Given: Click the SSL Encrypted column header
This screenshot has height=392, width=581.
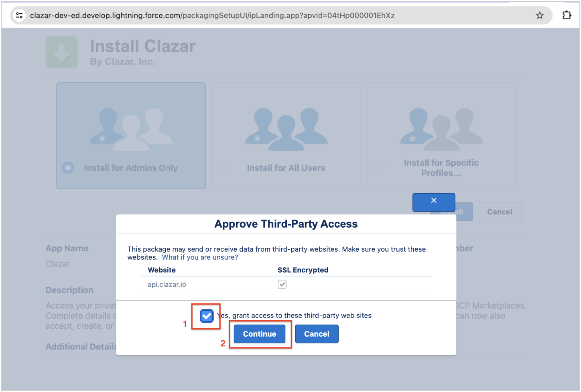Looking at the screenshot, I should pyautogui.click(x=303, y=270).
